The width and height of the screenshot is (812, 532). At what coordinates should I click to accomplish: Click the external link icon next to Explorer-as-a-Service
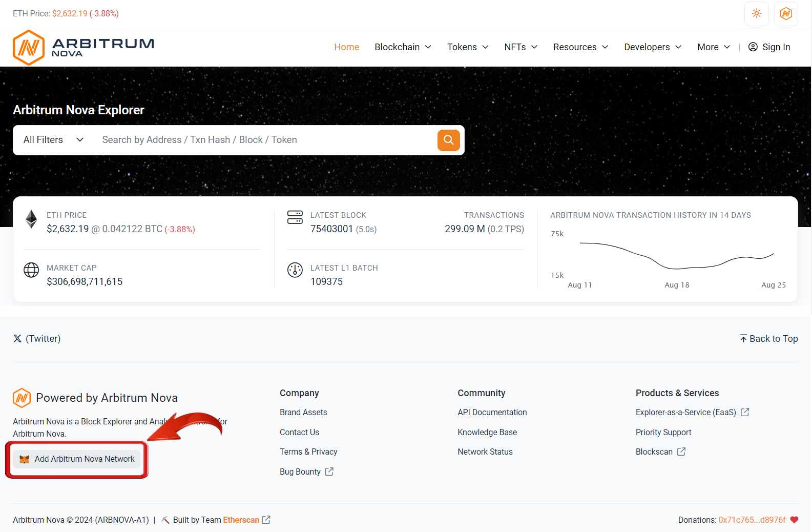[745, 412]
